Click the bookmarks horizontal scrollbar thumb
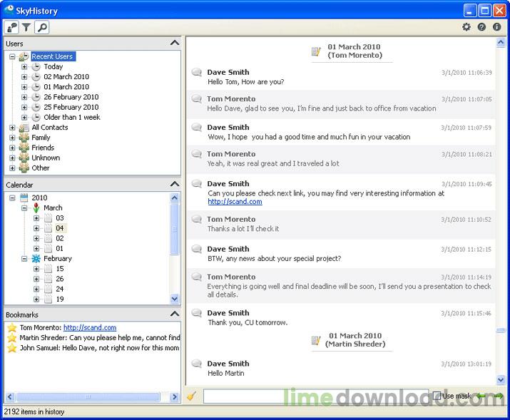Image resolution: width=510 pixels, height=420 pixels. [x=88, y=397]
